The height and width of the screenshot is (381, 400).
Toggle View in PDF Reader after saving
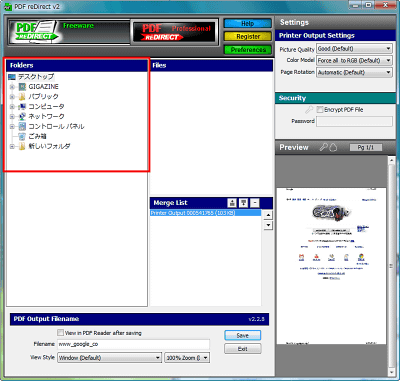[60, 333]
